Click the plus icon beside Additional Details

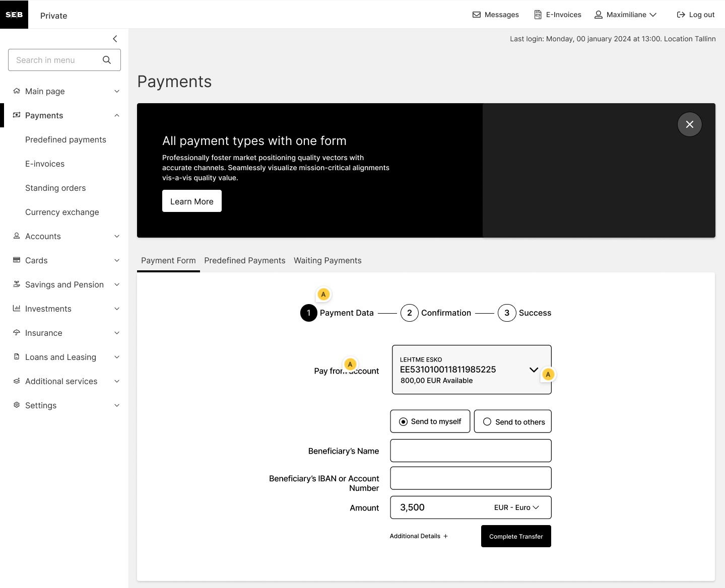(x=445, y=536)
